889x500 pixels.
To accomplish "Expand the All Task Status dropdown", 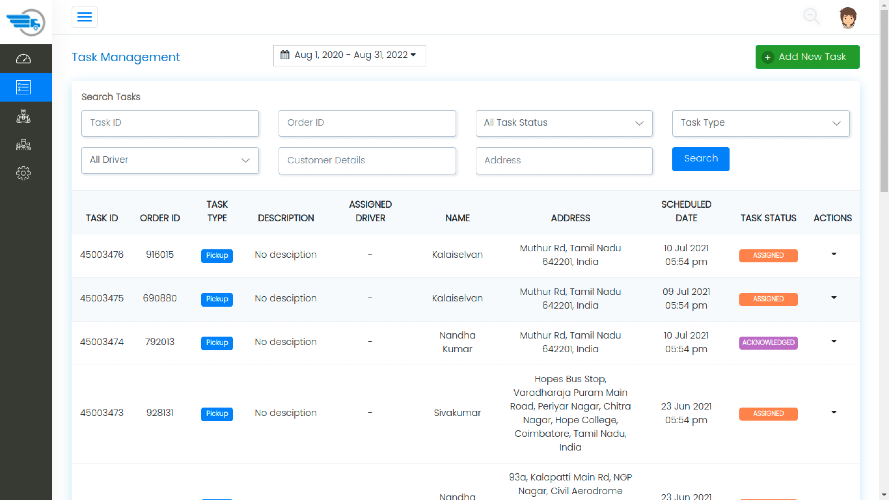I will coord(564,123).
